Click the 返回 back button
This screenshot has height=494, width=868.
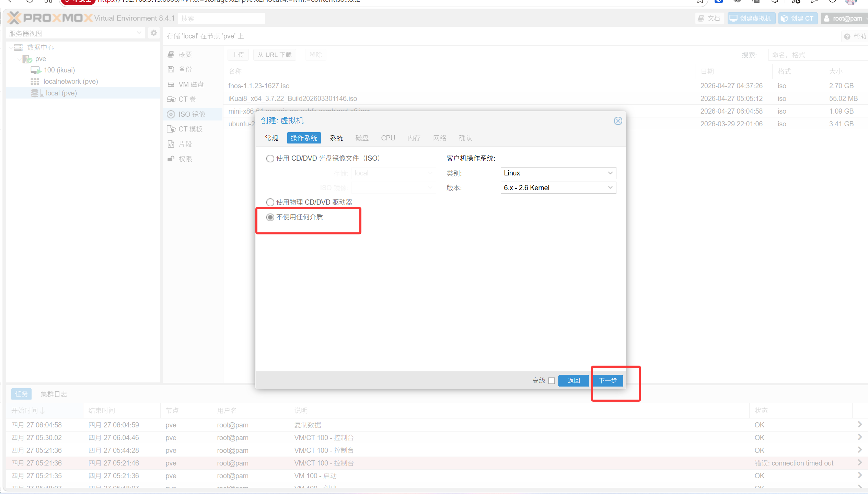(573, 380)
